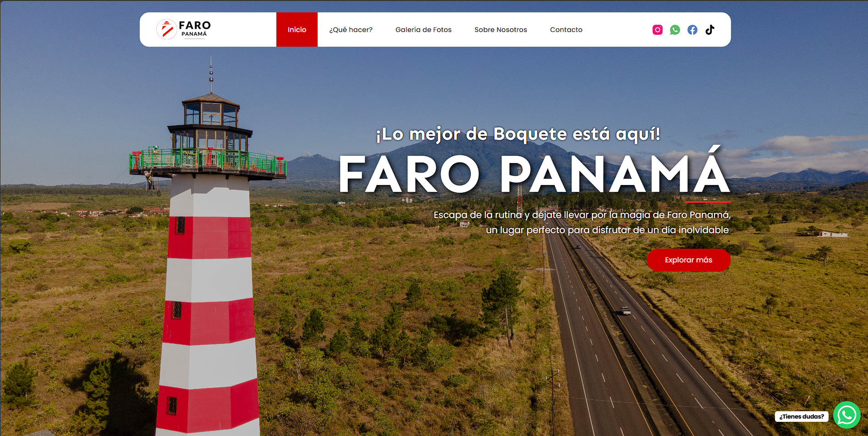The height and width of the screenshot is (436, 868).
Task: Click the floating green WhatsApp chat bubble
Action: pyautogui.click(x=846, y=415)
